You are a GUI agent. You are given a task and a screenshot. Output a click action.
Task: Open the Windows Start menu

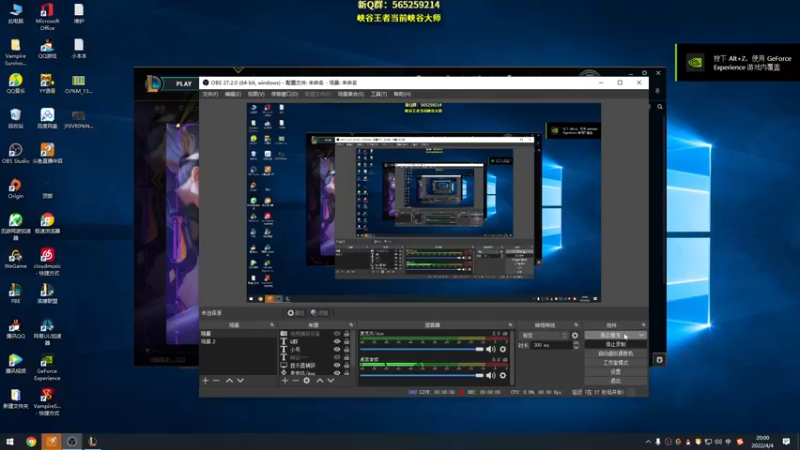pos(10,441)
